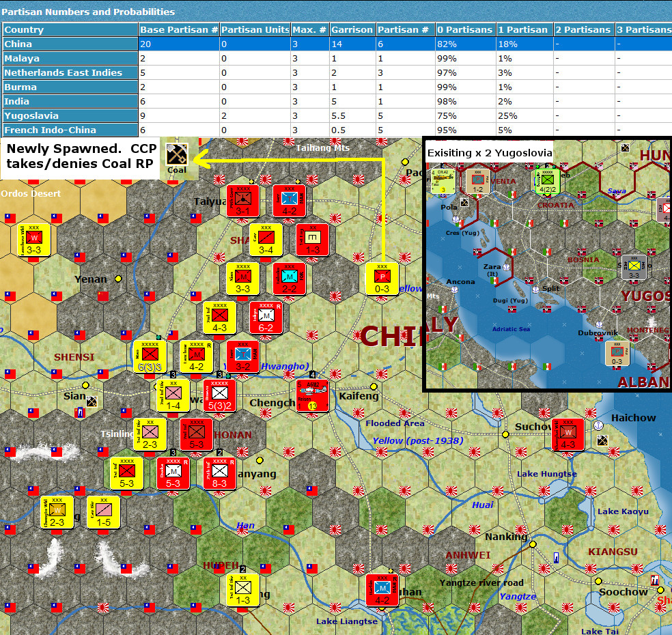Select yellow 3-4 cavalry unit
Screen dimensions: 672x635
(x=266, y=240)
